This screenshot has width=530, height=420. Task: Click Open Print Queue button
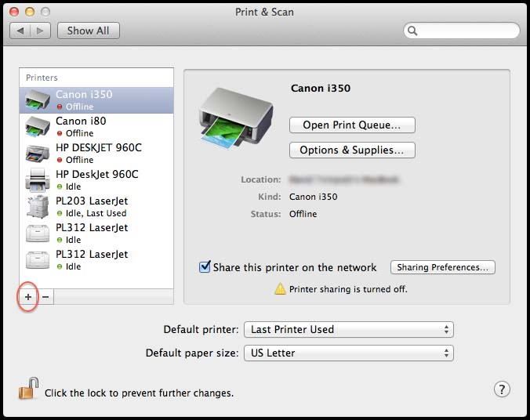352,125
